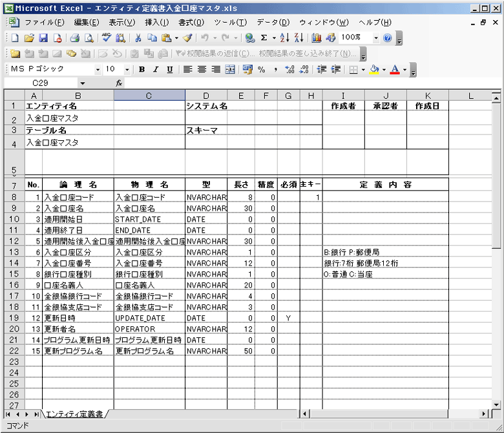
Task: Click the formula bar input
Action: (312, 83)
